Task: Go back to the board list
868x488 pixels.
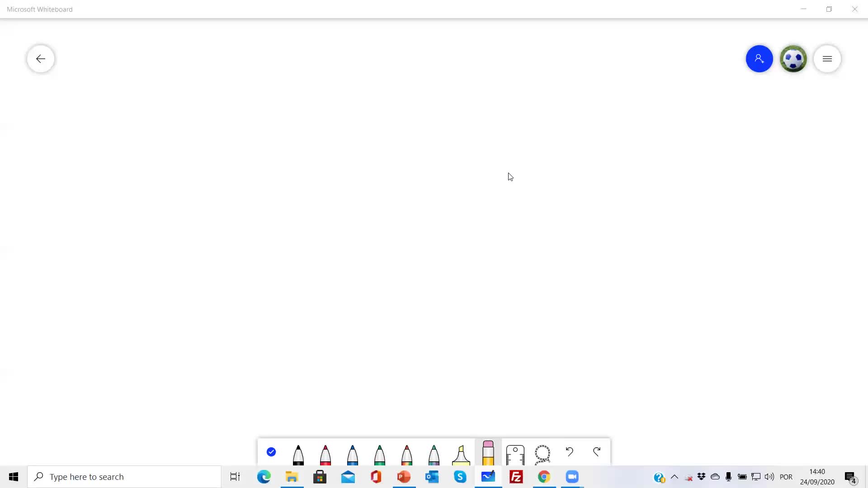Action: [41, 59]
